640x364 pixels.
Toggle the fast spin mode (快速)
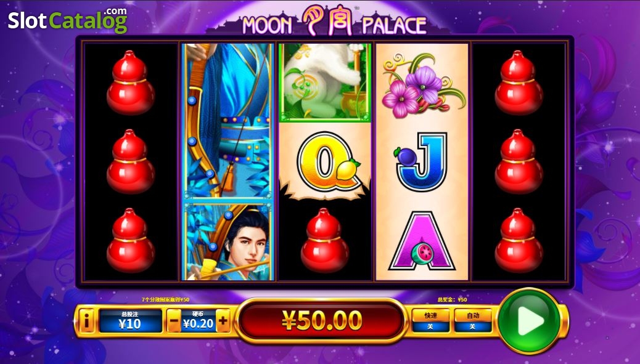430,321
